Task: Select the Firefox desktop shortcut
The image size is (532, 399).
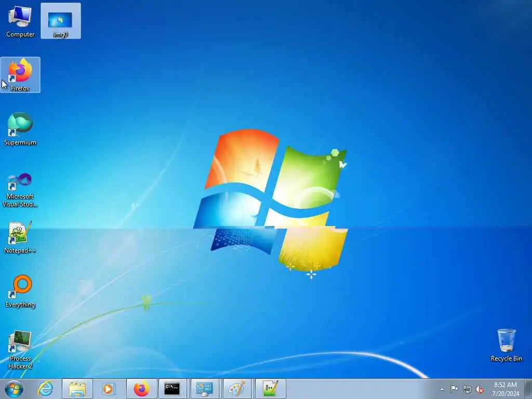Action: click(x=20, y=75)
